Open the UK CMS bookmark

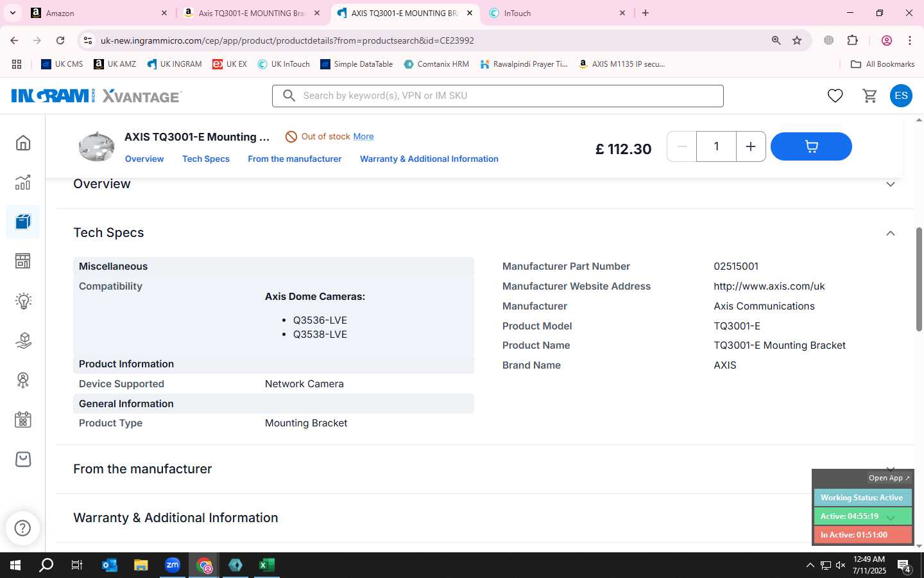pyautogui.click(x=62, y=64)
